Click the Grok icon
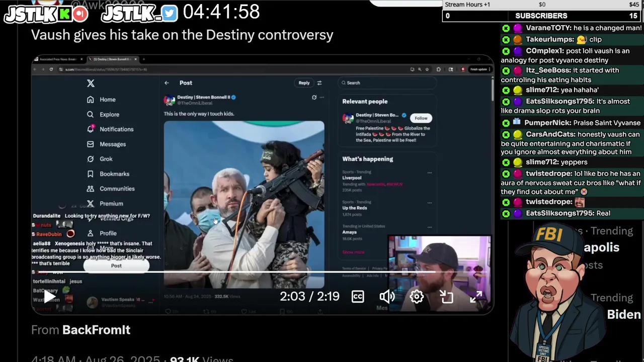This screenshot has width=644, height=362. 90,159
